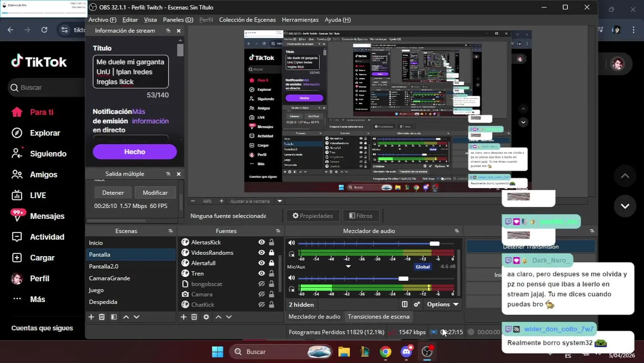Open preview scaling dropdown next to Ajustar
The height and width of the screenshot is (363, 644).
(280, 201)
